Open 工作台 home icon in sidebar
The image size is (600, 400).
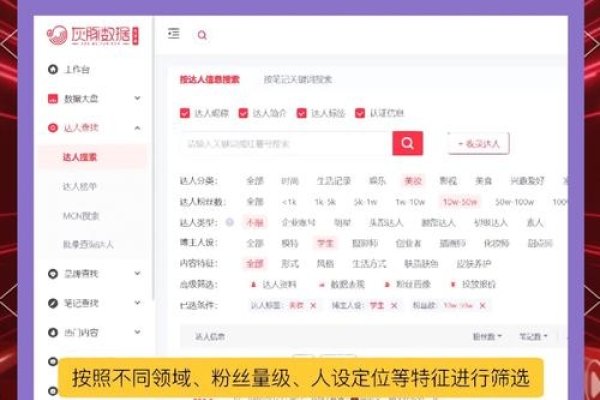(x=53, y=69)
